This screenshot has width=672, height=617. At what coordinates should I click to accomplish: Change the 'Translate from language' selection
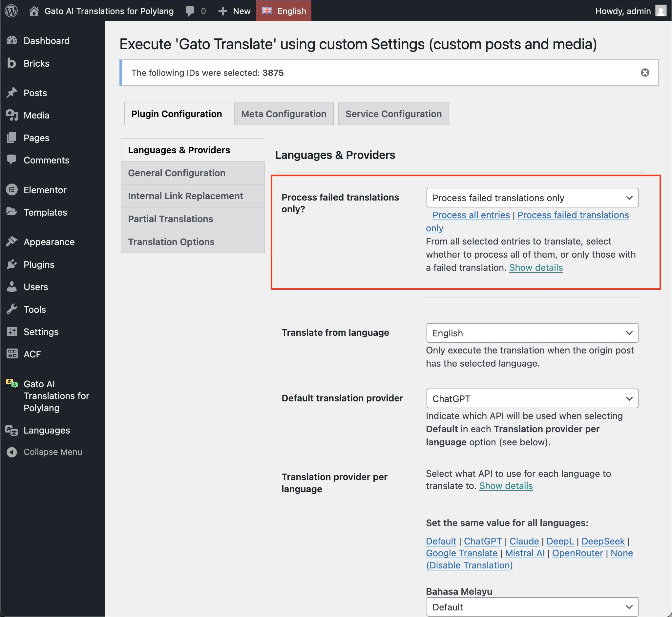(x=532, y=332)
